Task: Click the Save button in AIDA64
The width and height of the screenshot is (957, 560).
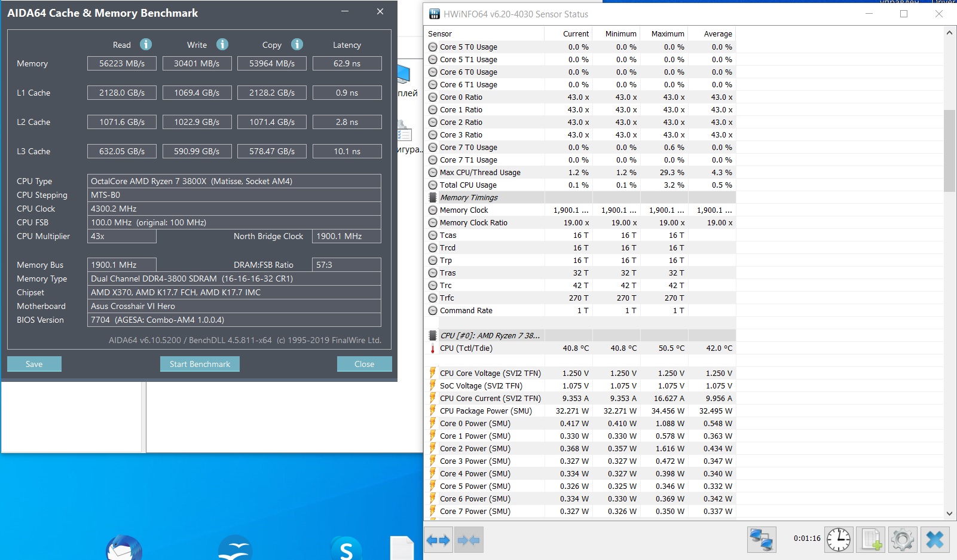Action: click(34, 364)
